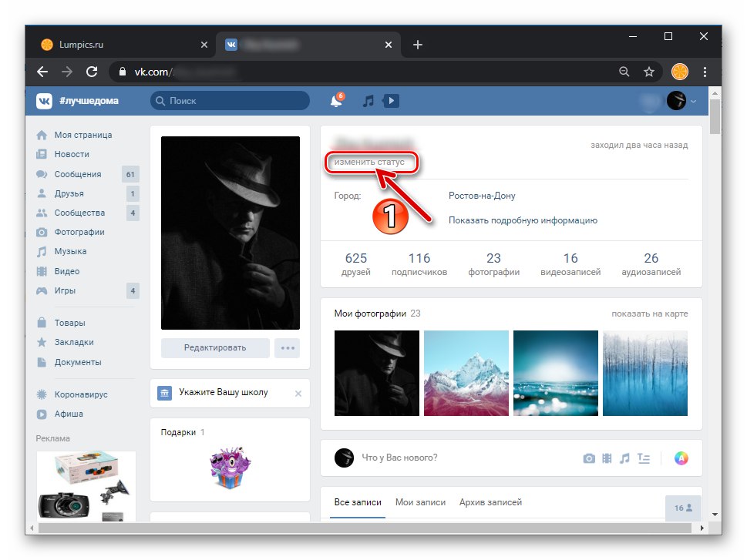Open the mountain photo thumbnail
747x560 pixels.
pyautogui.click(x=466, y=374)
